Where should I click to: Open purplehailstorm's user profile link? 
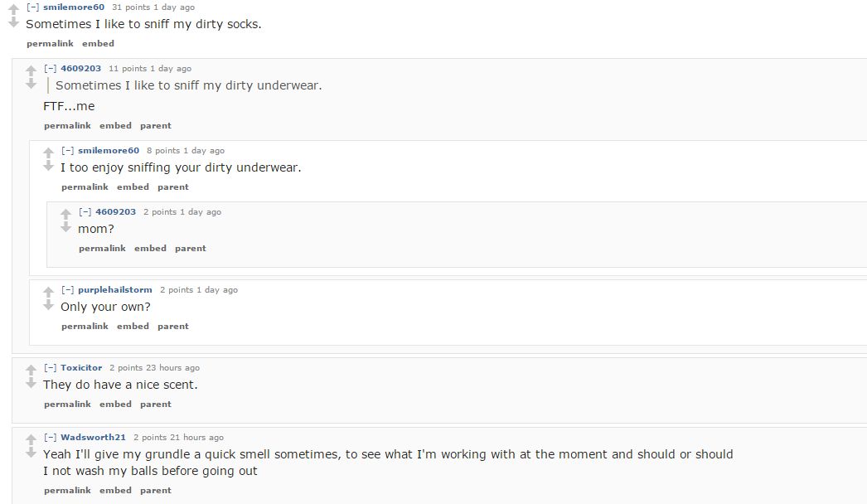[x=114, y=289]
